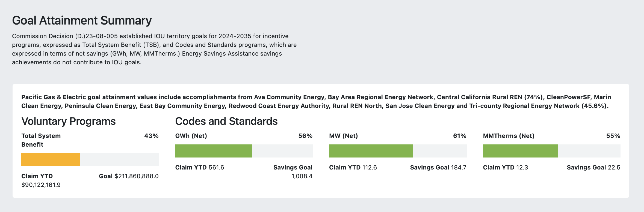The image size is (644, 212).
Task: Click the Goal Attainment Summary heading
Action: click(82, 21)
